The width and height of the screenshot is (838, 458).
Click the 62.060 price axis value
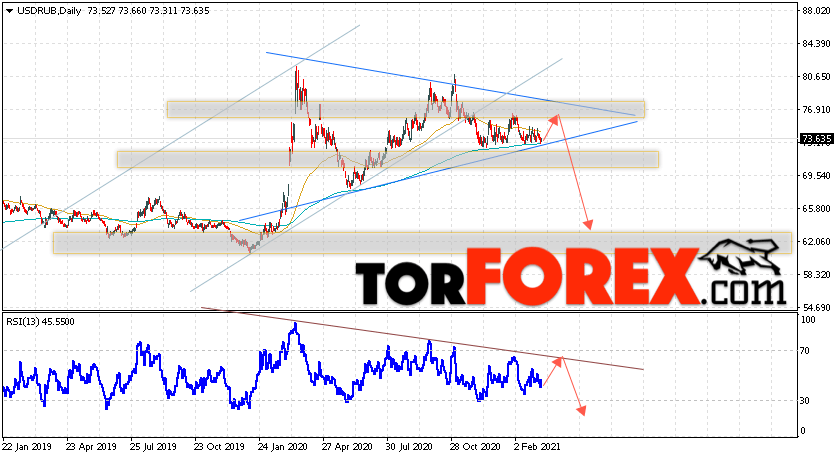(x=817, y=242)
